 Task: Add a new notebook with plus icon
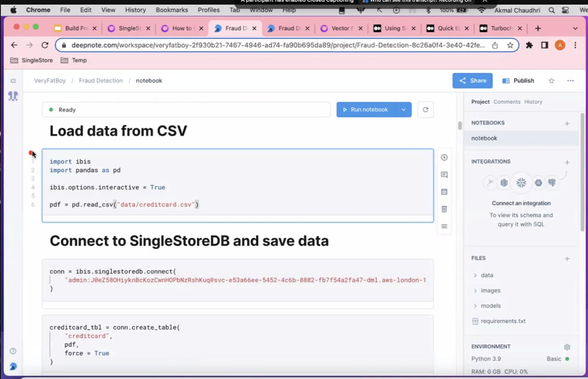567,124
